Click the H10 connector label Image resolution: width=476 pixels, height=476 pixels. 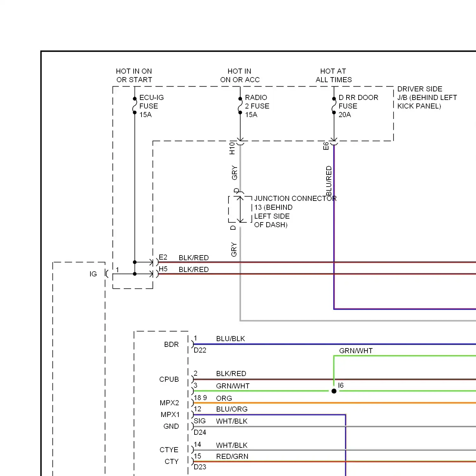pyautogui.click(x=232, y=148)
